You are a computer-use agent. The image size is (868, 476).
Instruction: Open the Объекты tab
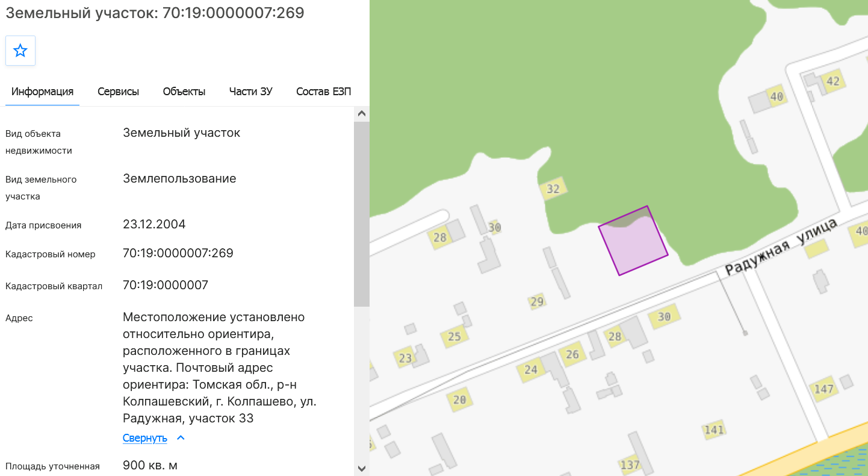(184, 92)
